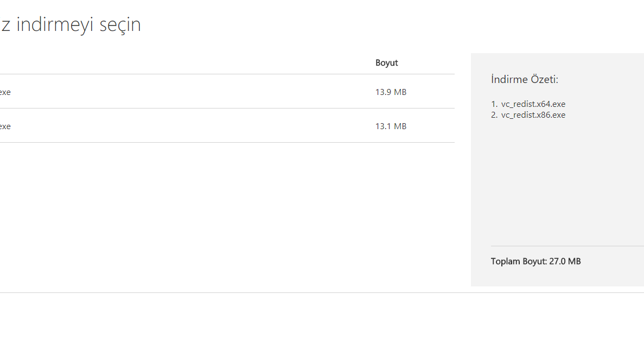The width and height of the screenshot is (644, 338).
Task: Click the bottom page separator line
Action: pos(322,293)
